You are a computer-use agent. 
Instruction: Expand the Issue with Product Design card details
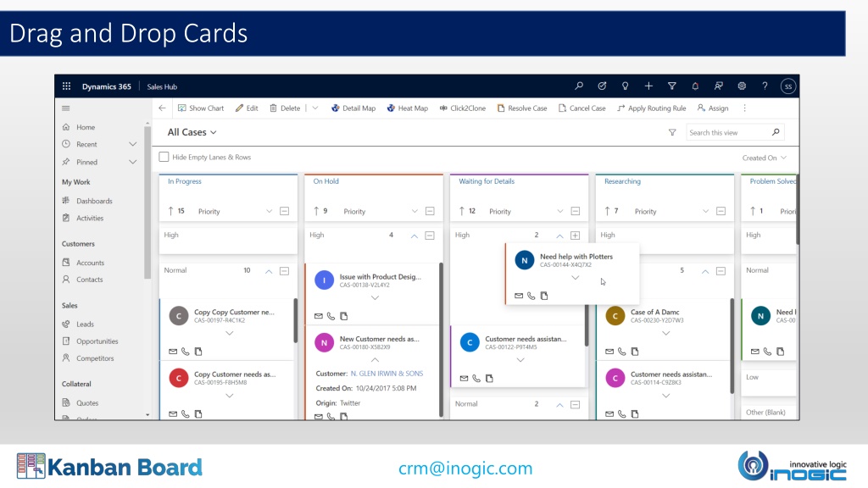pos(375,298)
